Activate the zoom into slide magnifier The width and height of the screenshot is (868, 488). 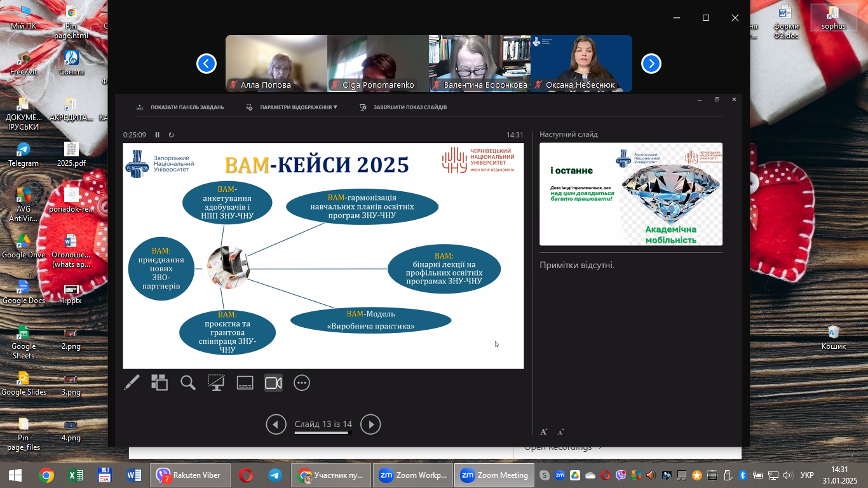point(188,383)
